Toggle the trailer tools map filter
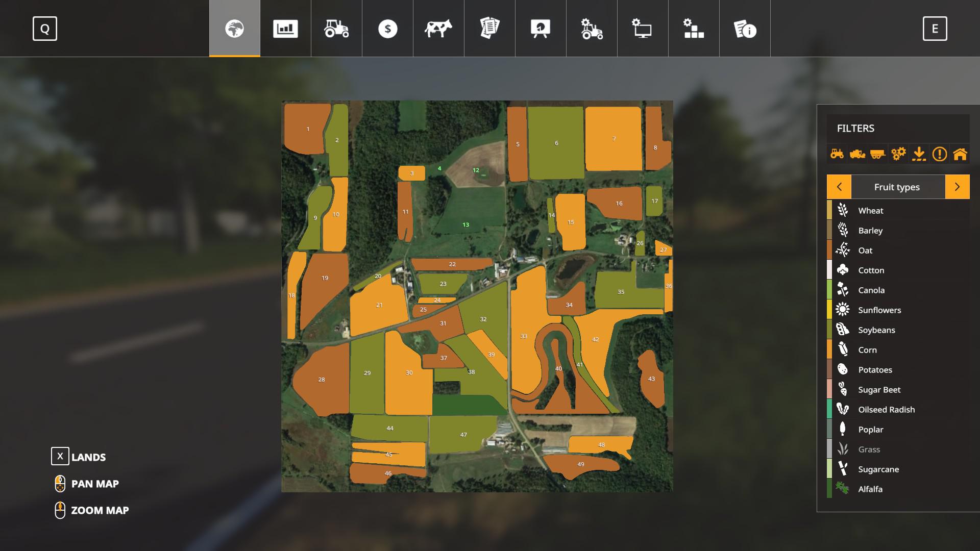 tap(878, 154)
